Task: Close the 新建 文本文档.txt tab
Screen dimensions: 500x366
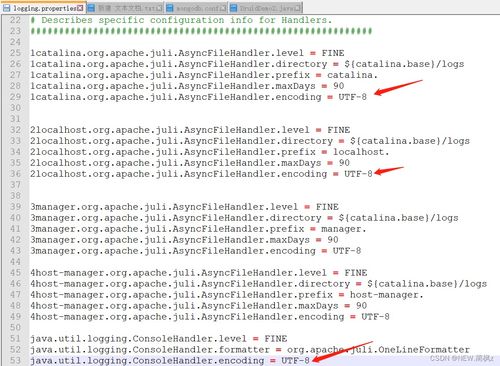Action: coord(160,8)
